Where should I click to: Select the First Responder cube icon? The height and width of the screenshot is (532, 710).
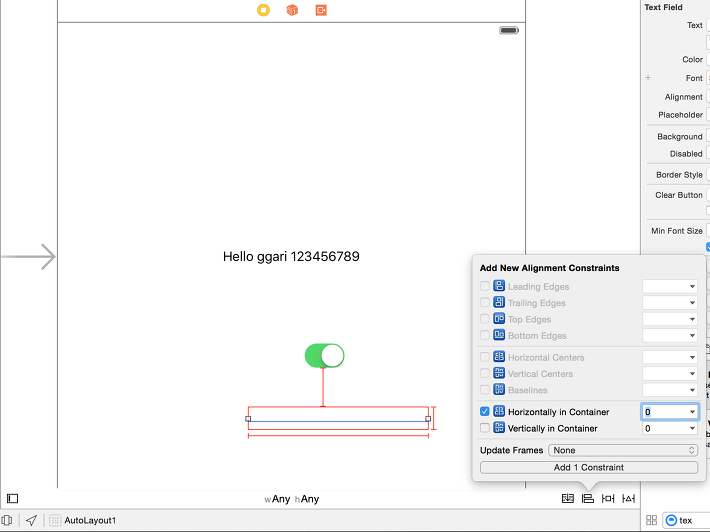[292, 10]
